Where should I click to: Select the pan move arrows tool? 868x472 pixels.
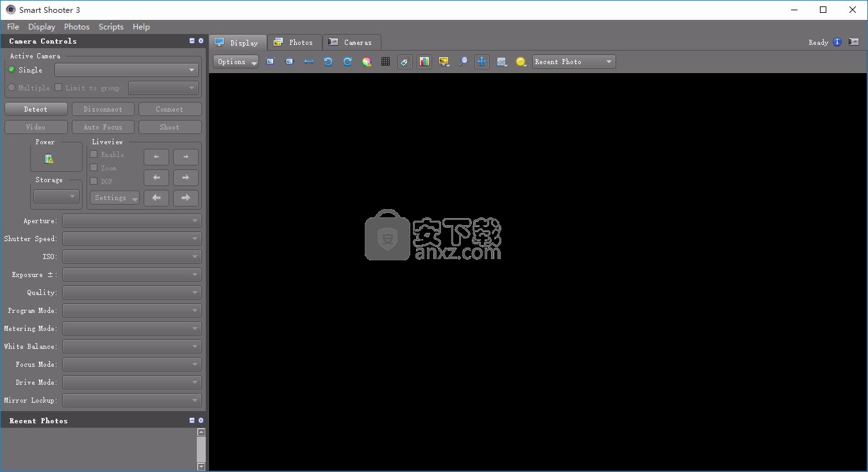482,62
